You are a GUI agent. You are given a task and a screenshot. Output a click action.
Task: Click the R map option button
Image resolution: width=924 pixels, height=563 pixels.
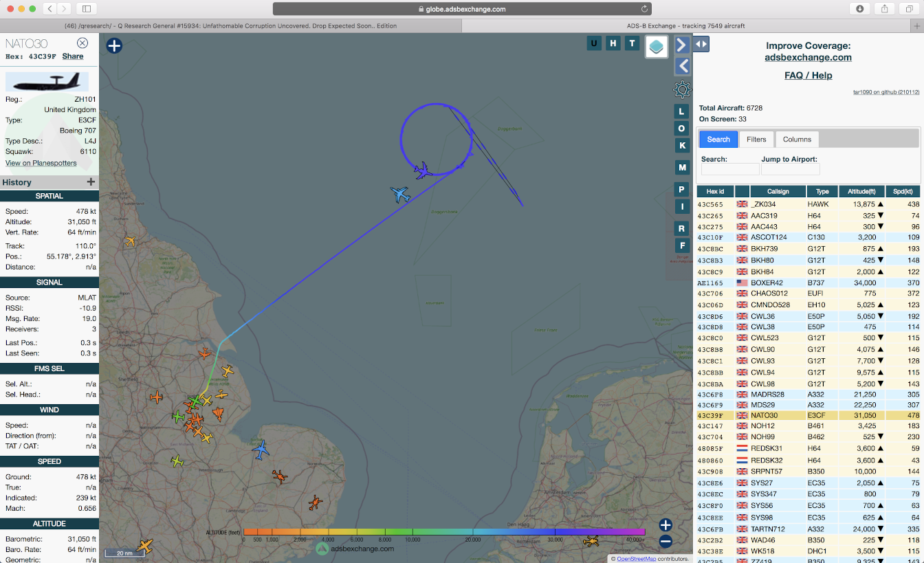pyautogui.click(x=682, y=228)
